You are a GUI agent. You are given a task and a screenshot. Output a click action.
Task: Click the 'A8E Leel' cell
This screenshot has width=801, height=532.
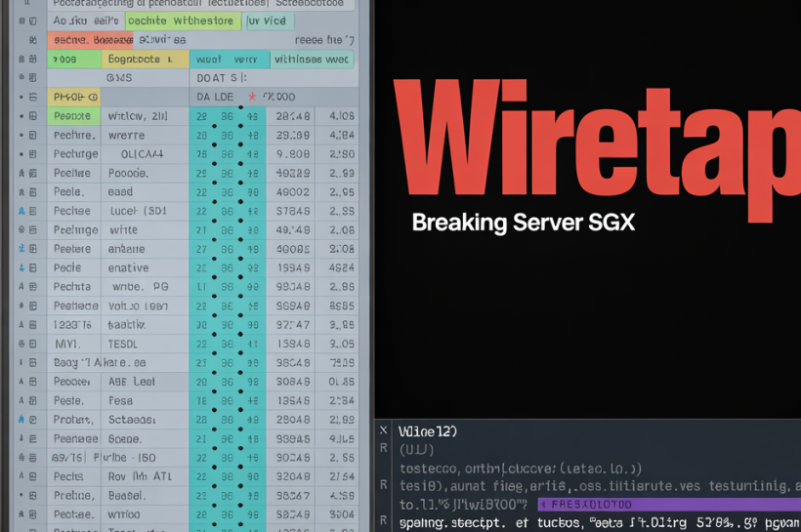coord(132,382)
